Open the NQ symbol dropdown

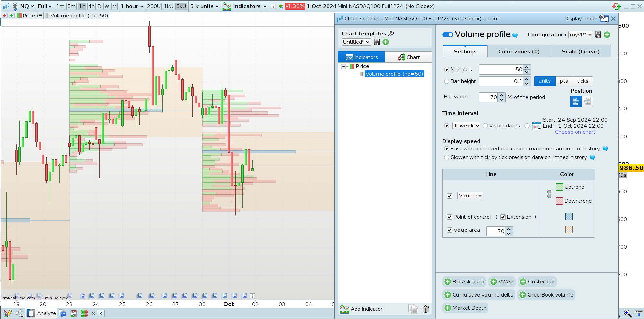pyautogui.click(x=27, y=6)
